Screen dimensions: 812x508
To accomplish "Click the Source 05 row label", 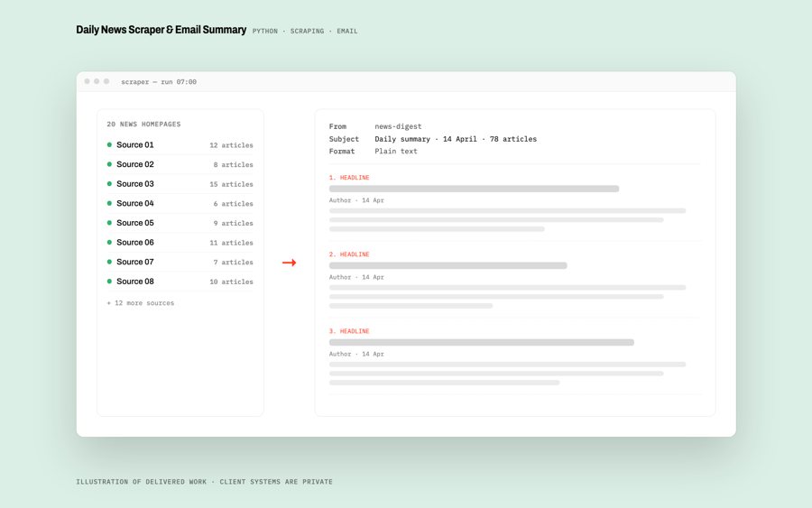I will [135, 223].
